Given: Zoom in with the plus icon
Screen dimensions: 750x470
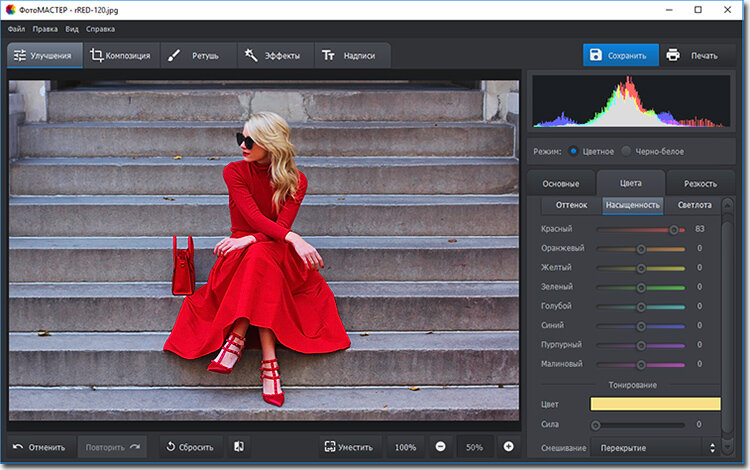Looking at the screenshot, I should 508,447.
